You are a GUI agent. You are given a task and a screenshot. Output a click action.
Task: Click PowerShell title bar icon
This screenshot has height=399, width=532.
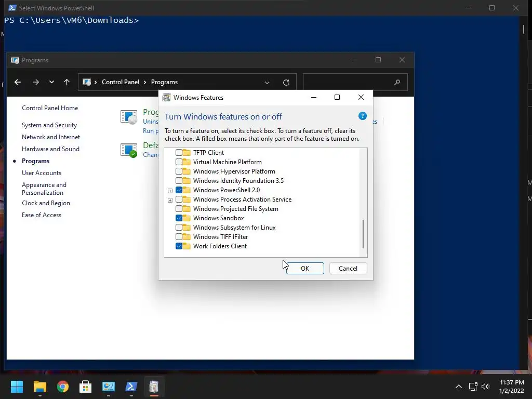click(x=12, y=8)
